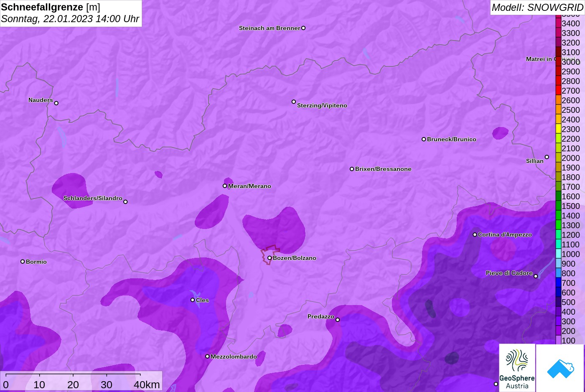The width and height of the screenshot is (585, 392).
Task: Click the Sterzing/Vipiteno marker dot
Action: (294, 102)
